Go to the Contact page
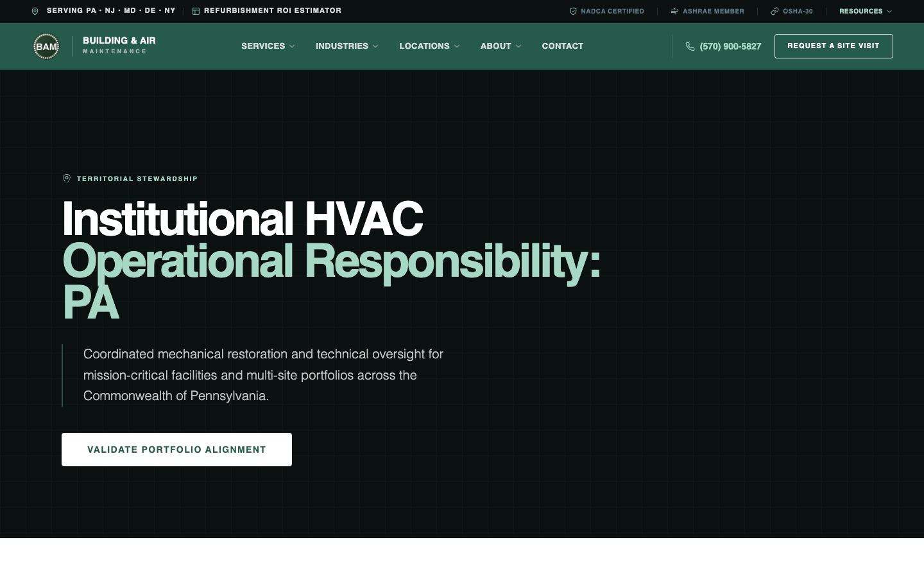The image size is (924, 578). [562, 46]
